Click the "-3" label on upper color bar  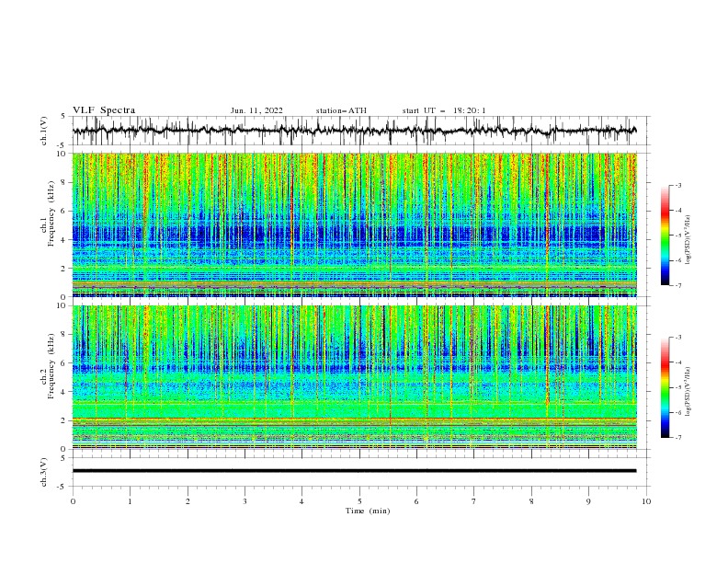pyautogui.click(x=677, y=185)
